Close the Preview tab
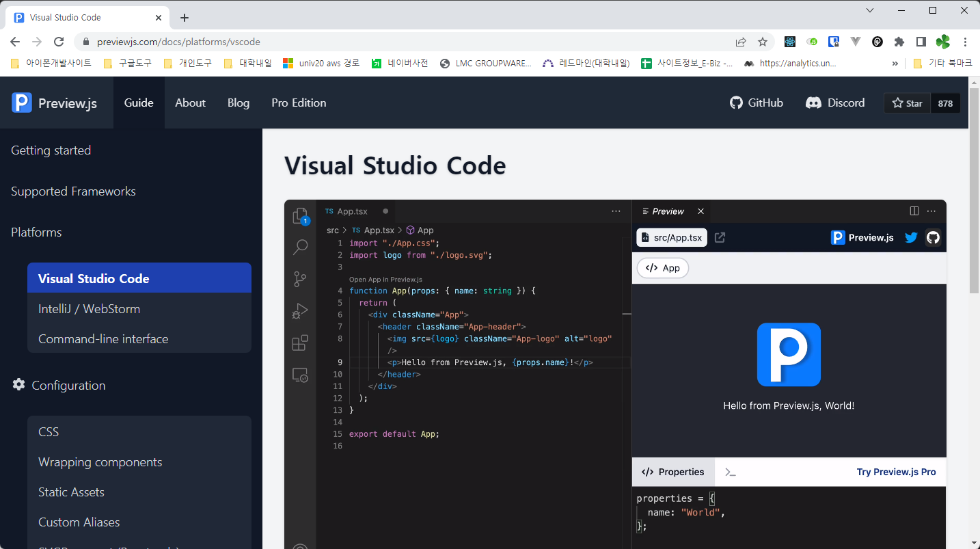This screenshot has width=980, height=549. point(700,211)
